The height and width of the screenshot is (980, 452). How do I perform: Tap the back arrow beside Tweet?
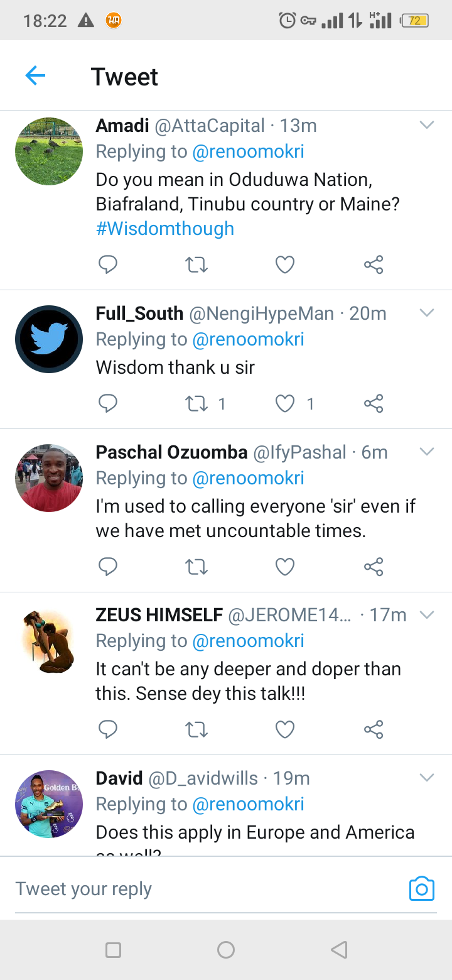tap(35, 76)
